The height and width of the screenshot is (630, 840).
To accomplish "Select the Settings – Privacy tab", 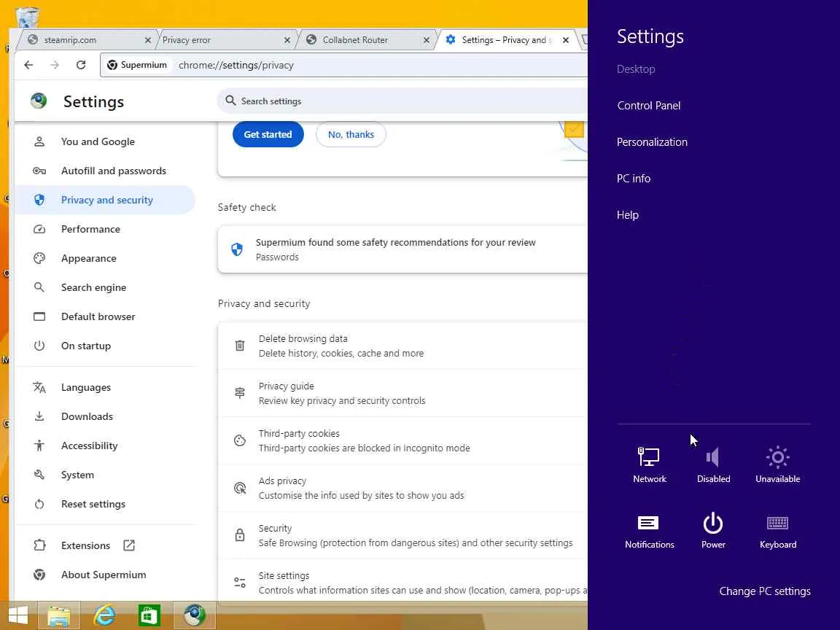I will (x=506, y=40).
